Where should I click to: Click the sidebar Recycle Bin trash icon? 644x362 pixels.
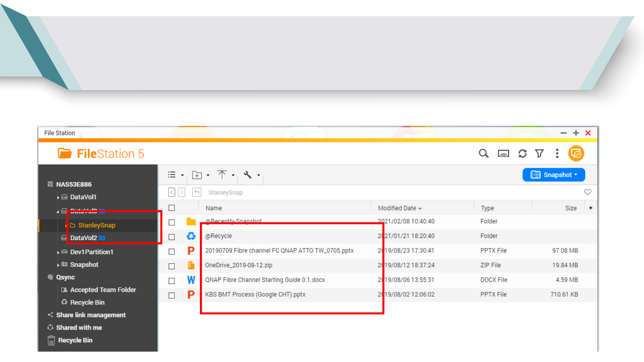51,340
